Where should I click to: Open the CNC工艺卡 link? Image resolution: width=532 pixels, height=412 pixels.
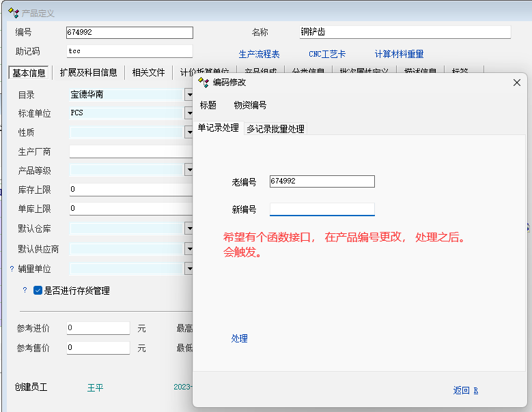327,54
